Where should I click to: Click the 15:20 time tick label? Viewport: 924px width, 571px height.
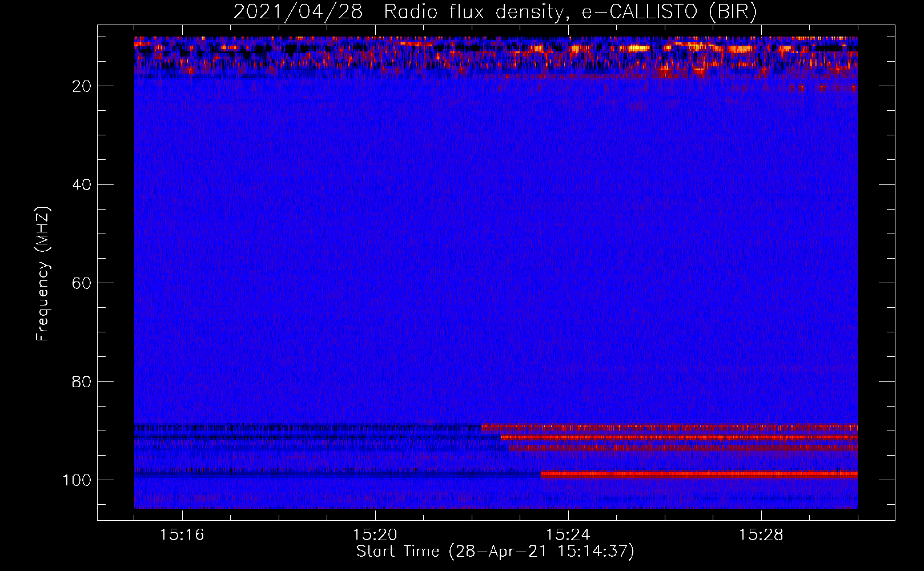(375, 535)
